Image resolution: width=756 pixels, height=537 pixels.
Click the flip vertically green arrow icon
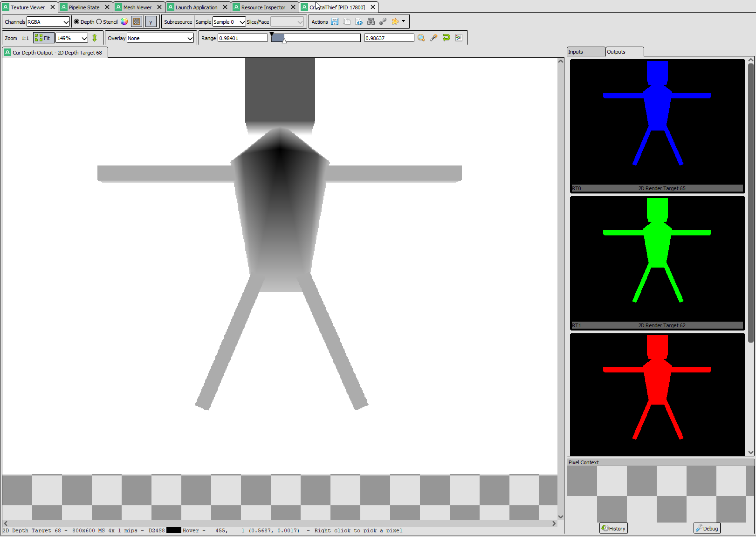[95, 38]
